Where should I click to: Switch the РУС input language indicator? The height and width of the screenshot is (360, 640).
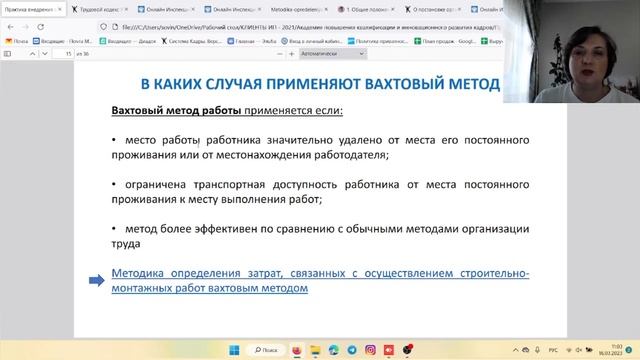[x=553, y=350]
